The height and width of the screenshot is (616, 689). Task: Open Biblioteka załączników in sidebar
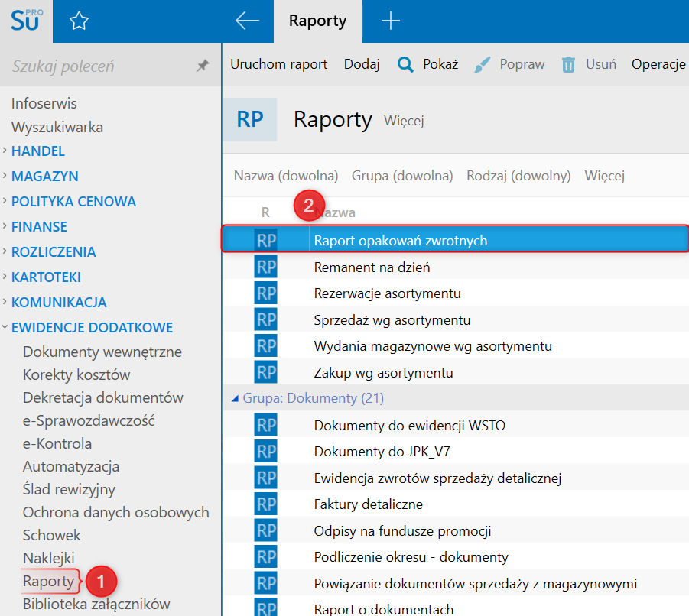[x=96, y=605]
